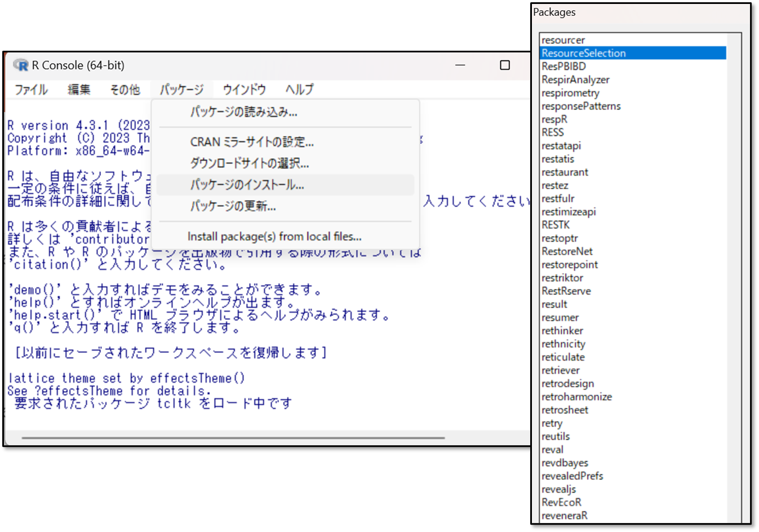
Task: Select the respirometry package entry
Action: coord(570,93)
